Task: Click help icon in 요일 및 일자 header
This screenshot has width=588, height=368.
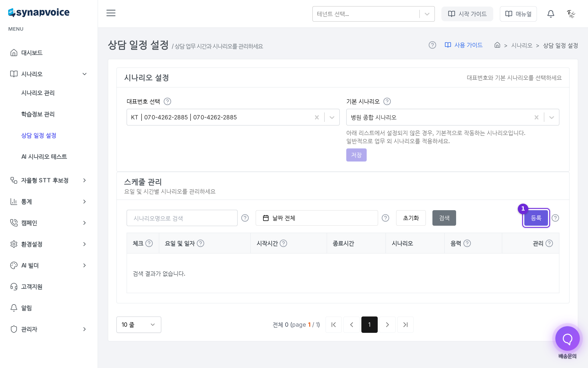Action: coord(200,243)
